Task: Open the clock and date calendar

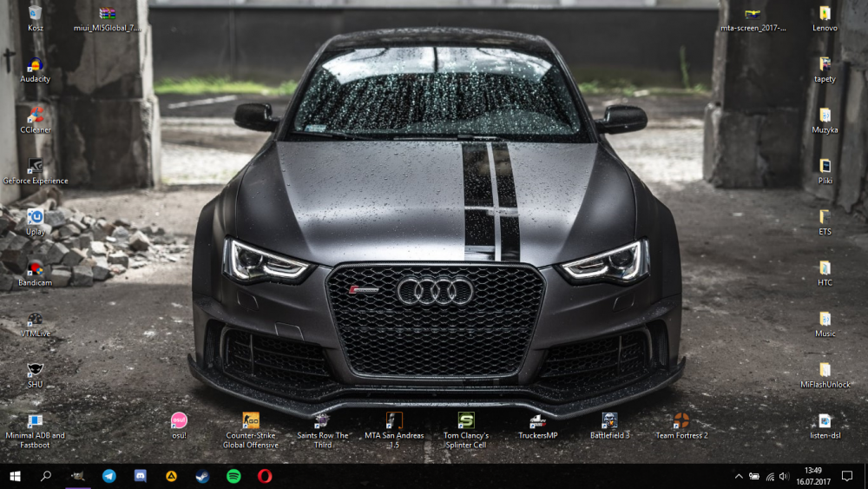Action: [x=812, y=476]
